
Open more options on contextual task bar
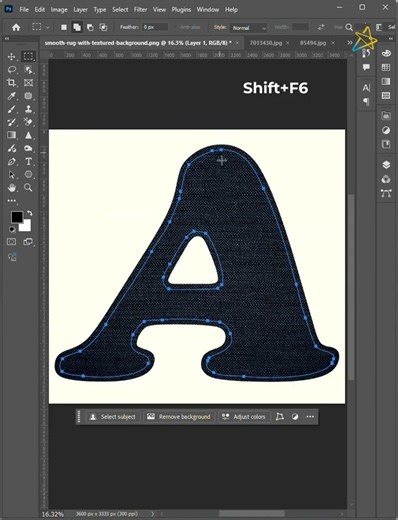pos(310,417)
